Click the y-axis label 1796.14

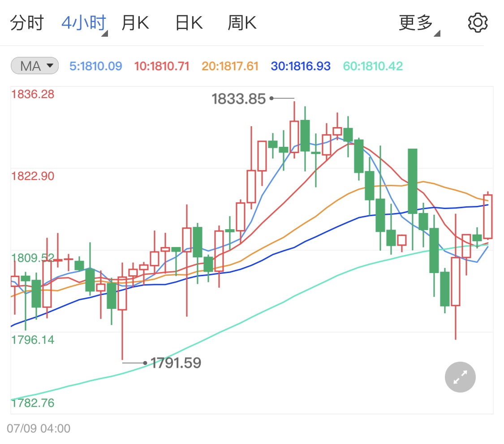coord(33,340)
